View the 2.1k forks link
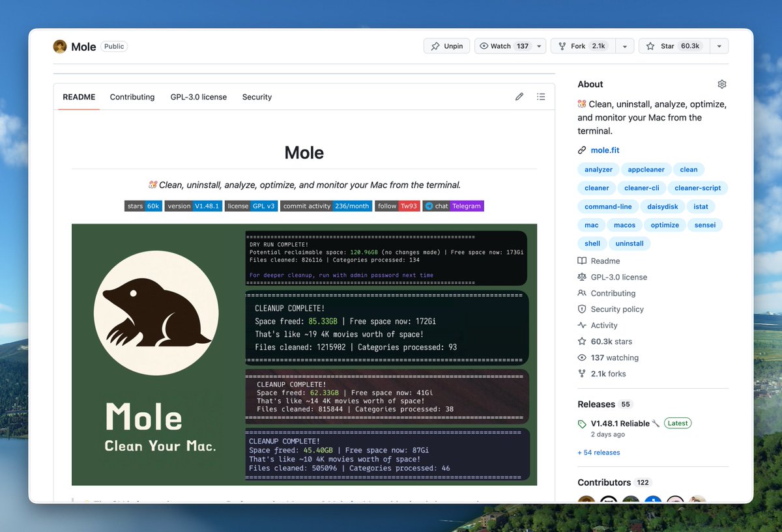The width and height of the screenshot is (782, 532). pyautogui.click(x=608, y=374)
